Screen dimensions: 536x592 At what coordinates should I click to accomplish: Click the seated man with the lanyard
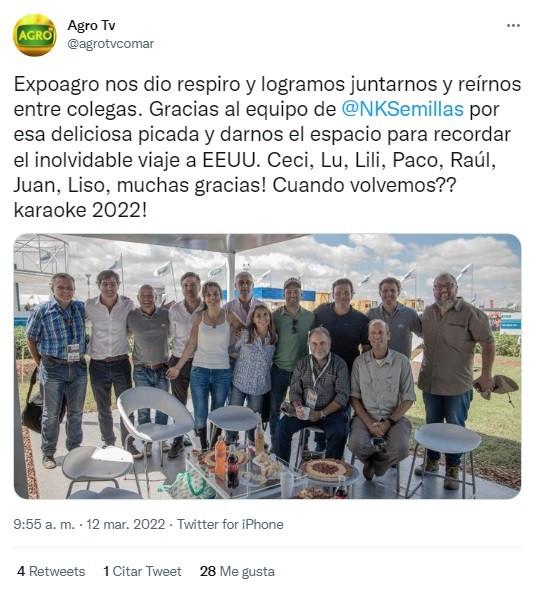[x=316, y=393]
